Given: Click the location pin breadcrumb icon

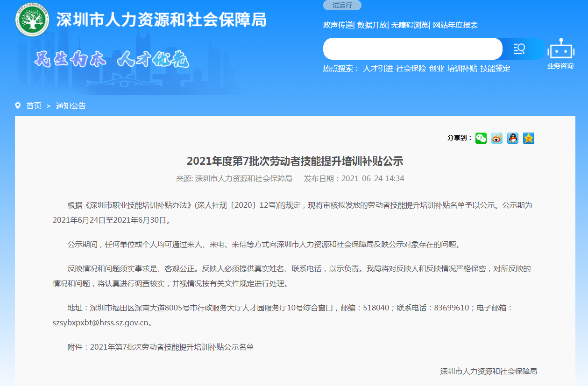Looking at the screenshot, I should pyautogui.click(x=18, y=106).
